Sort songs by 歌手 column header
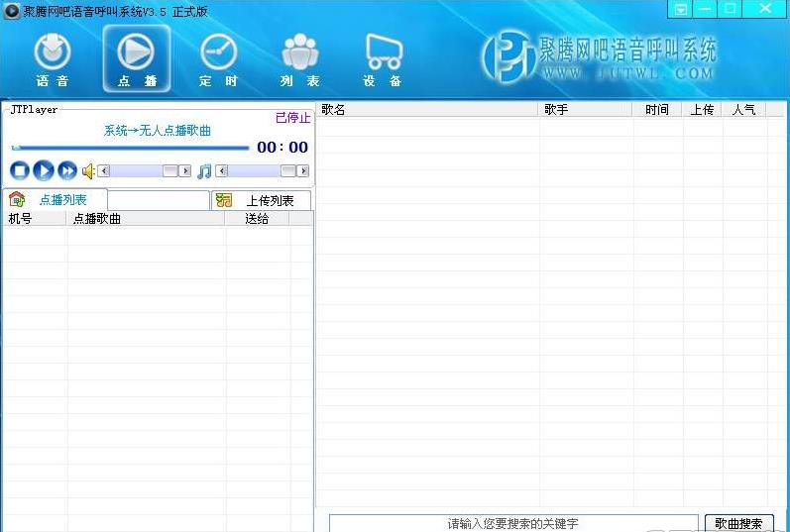 [x=586, y=110]
